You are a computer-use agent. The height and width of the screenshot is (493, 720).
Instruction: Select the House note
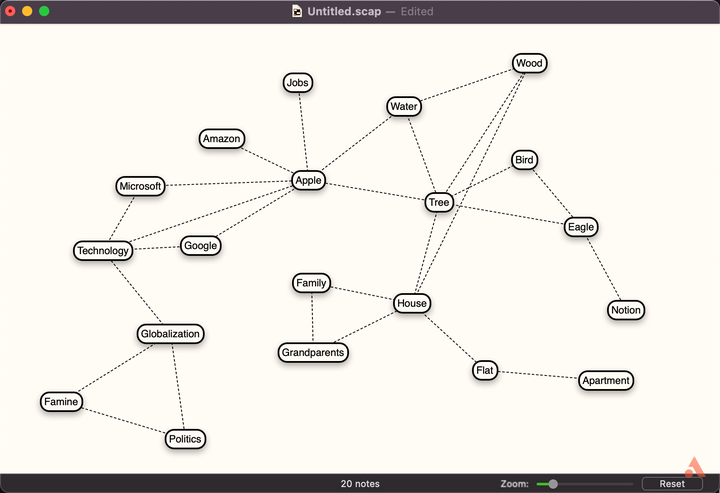(x=412, y=303)
